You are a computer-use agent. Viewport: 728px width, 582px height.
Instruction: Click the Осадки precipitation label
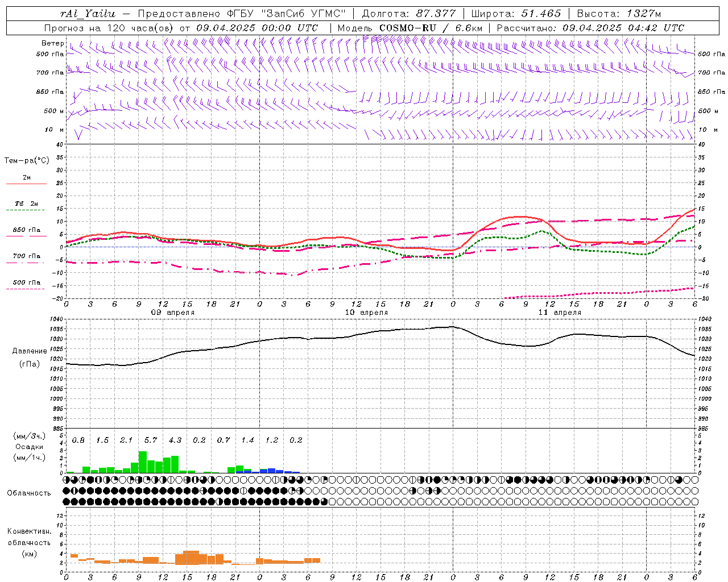point(30,447)
